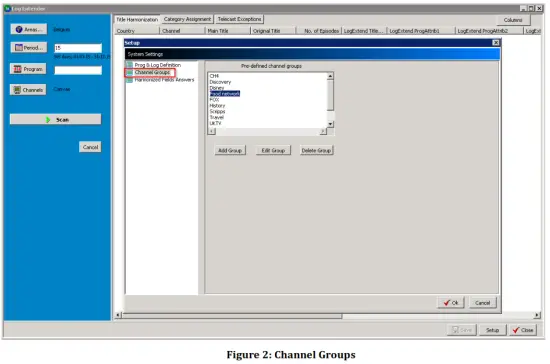Open the Areas selection button
550x364 pixels.
coord(29,29)
